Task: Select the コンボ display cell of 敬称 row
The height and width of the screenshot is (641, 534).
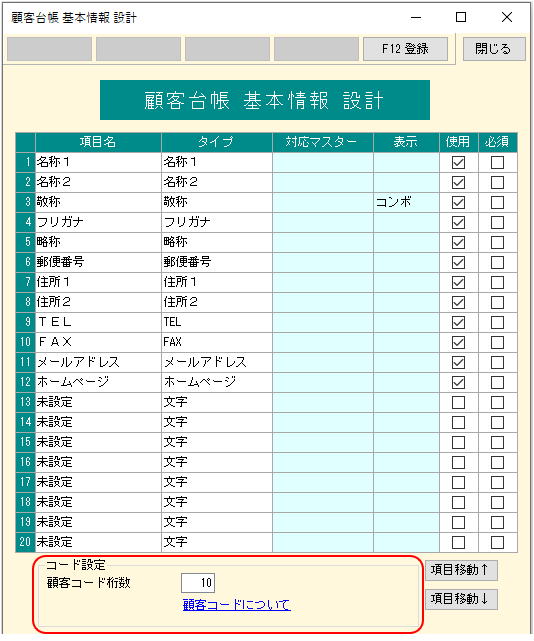Action: [x=406, y=202]
